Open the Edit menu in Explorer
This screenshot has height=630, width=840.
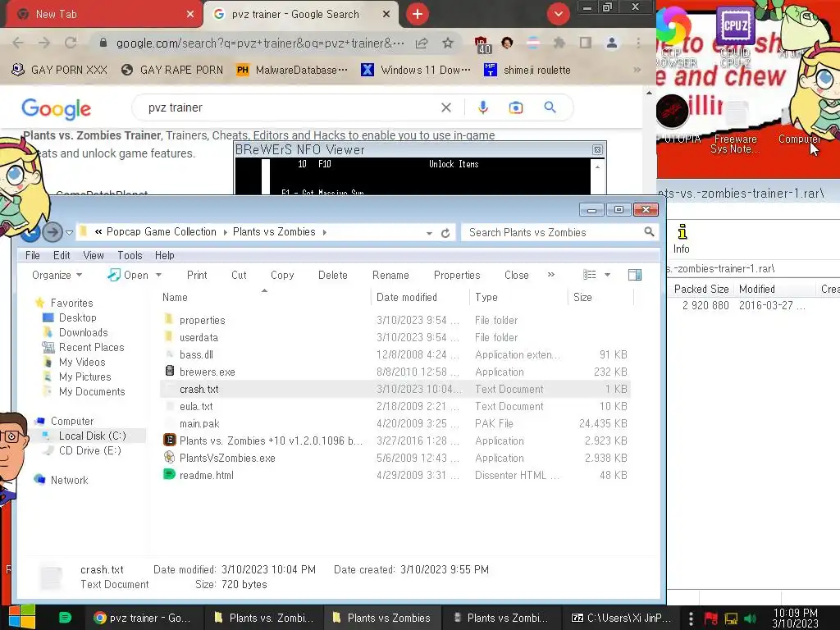(62, 256)
